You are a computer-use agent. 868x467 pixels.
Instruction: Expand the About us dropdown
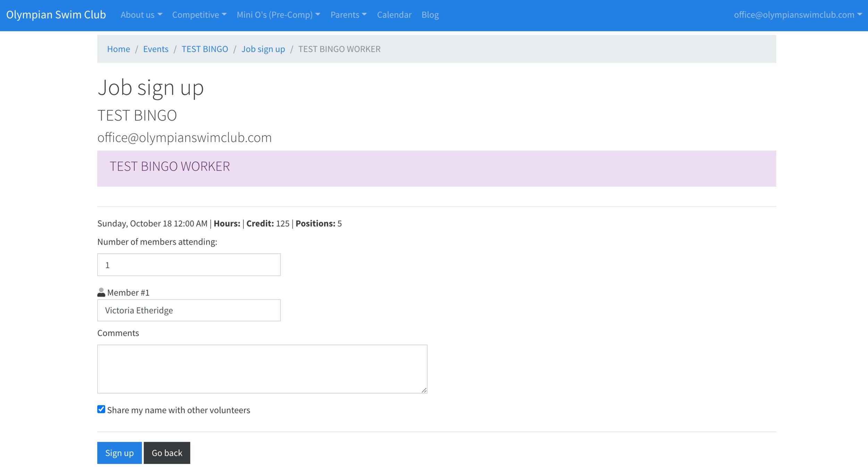point(141,15)
